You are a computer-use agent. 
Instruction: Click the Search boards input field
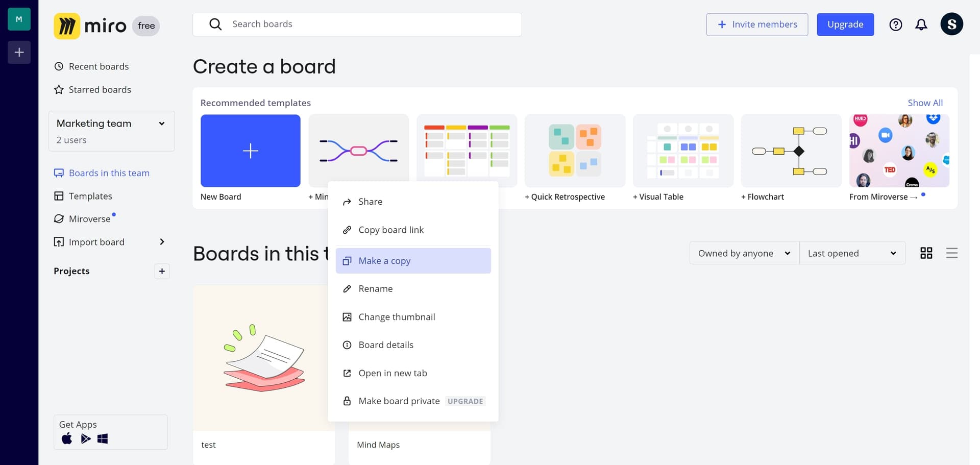357,25
